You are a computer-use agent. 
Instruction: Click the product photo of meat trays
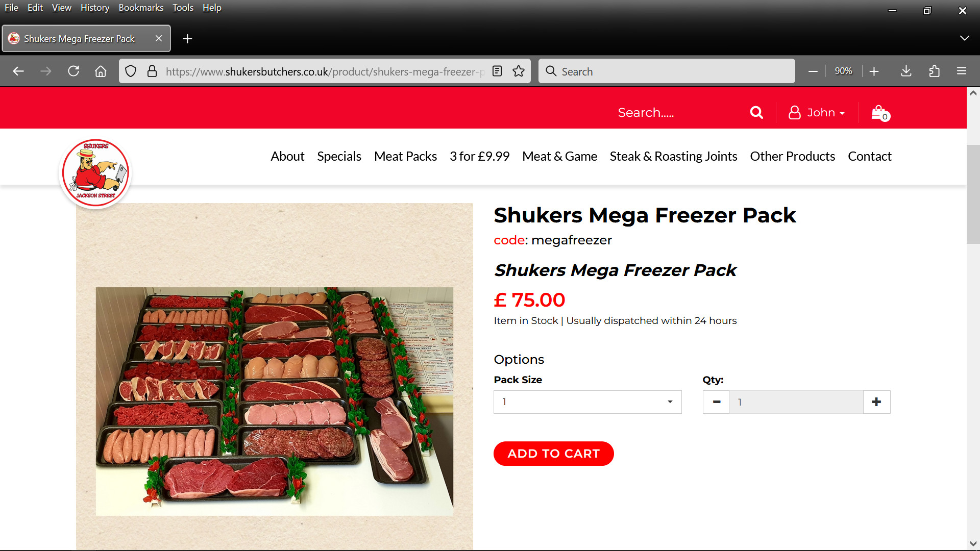[275, 401]
